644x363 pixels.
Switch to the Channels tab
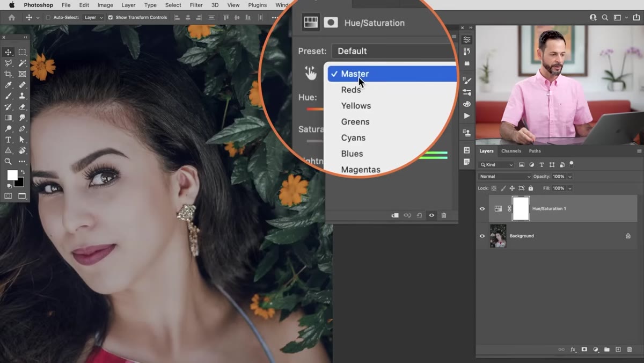click(511, 151)
